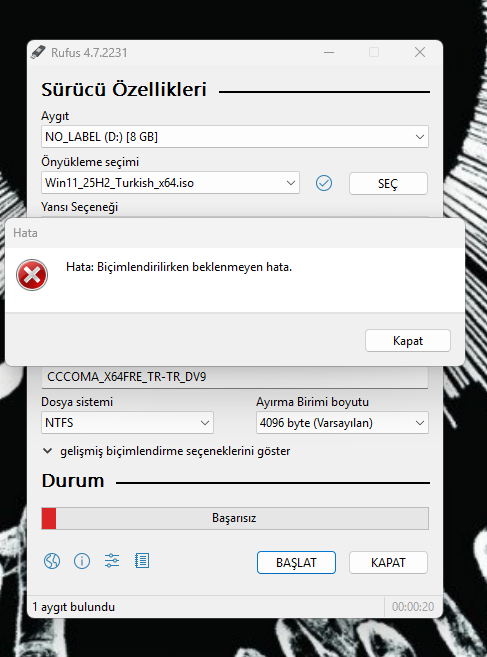Click the 'Yansı Seçeneği' label
The height and width of the screenshot is (657, 487).
[x=80, y=207]
